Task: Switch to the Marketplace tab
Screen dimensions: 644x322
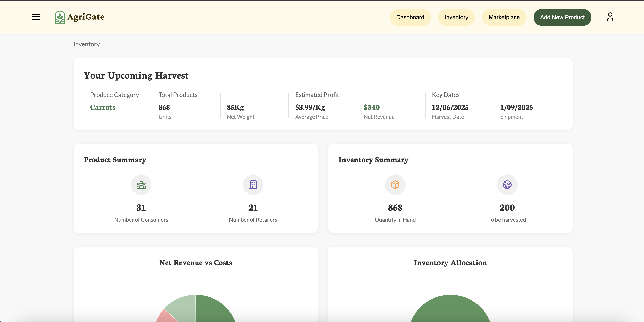Action: pyautogui.click(x=504, y=17)
